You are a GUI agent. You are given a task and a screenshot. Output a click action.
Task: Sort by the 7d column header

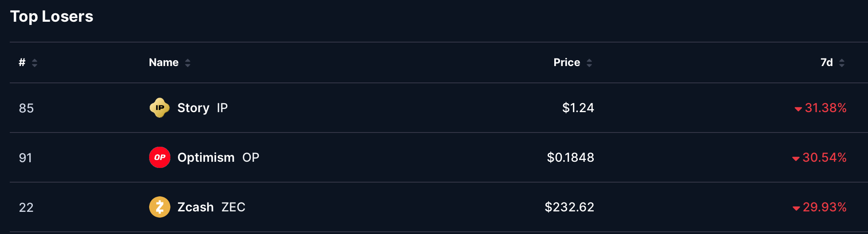point(826,62)
